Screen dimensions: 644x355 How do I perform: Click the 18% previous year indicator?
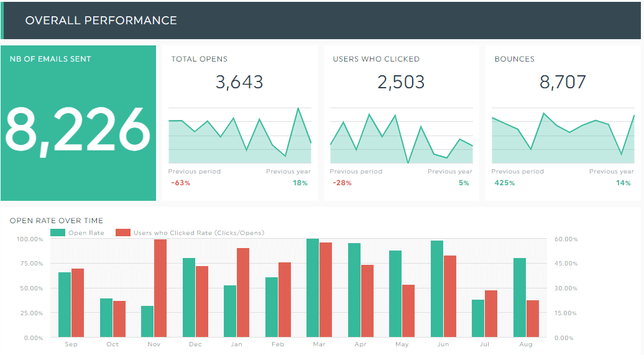pos(300,183)
